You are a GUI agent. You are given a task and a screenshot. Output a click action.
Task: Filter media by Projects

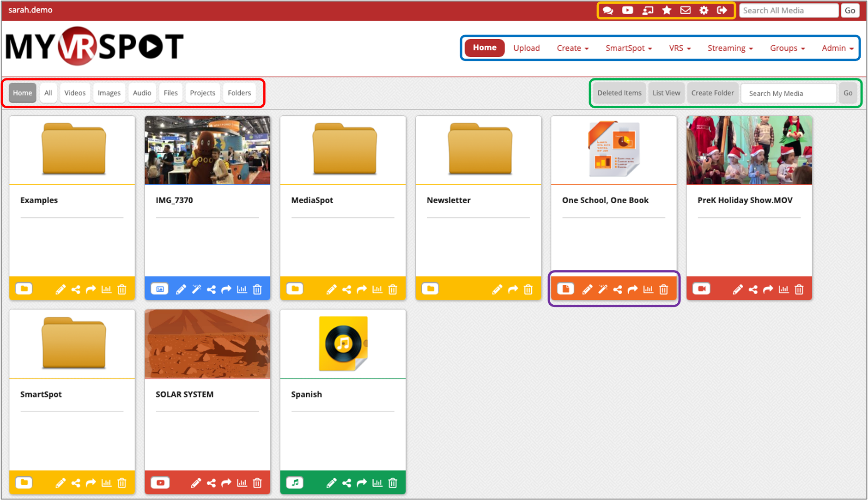[202, 93]
